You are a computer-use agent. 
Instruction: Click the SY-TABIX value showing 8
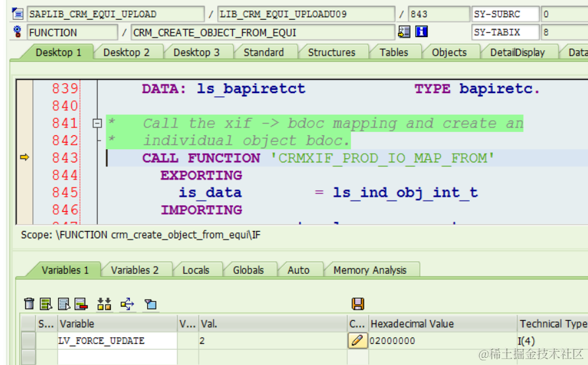(x=564, y=32)
